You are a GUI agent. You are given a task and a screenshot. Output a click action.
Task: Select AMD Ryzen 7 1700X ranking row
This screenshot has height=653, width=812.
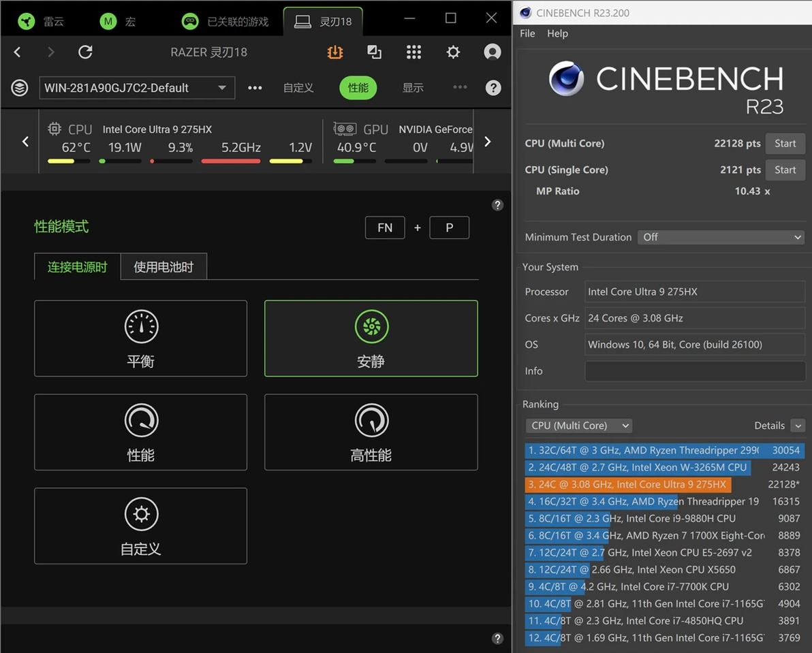tap(664, 536)
